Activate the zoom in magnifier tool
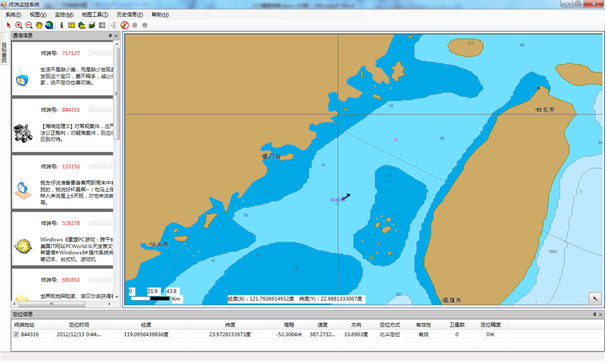Screen dimensions: 606x362 [19, 25]
